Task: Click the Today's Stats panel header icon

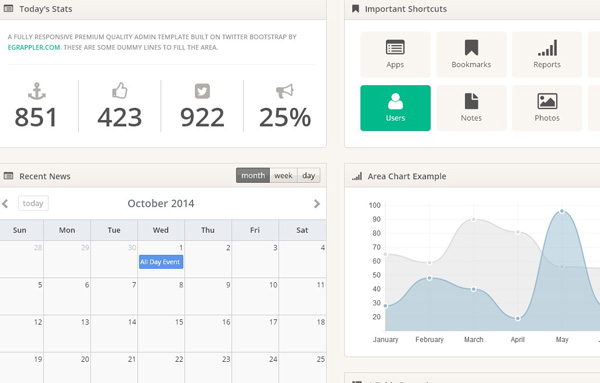Action: tap(8, 8)
